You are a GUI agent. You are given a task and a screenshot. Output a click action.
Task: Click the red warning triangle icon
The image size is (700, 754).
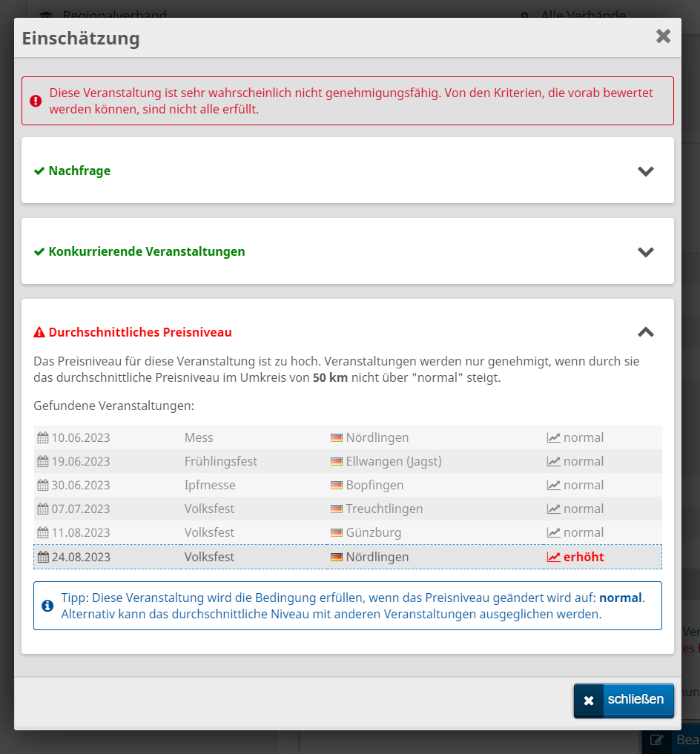click(x=39, y=332)
